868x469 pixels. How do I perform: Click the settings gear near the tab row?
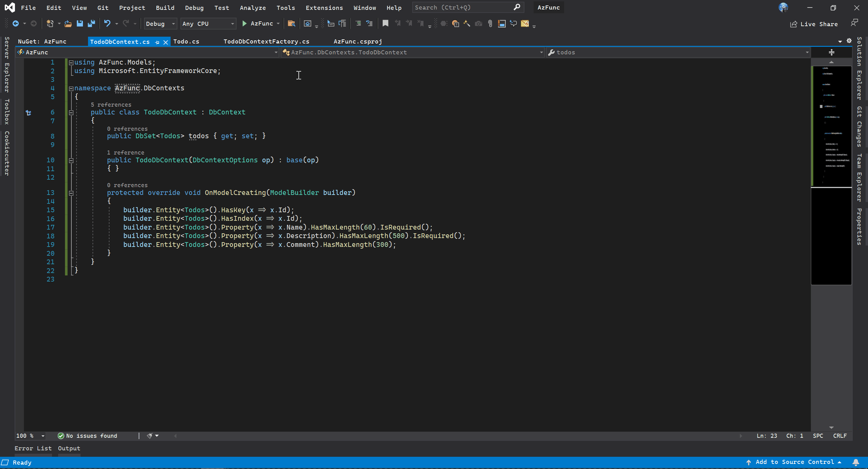(x=849, y=41)
